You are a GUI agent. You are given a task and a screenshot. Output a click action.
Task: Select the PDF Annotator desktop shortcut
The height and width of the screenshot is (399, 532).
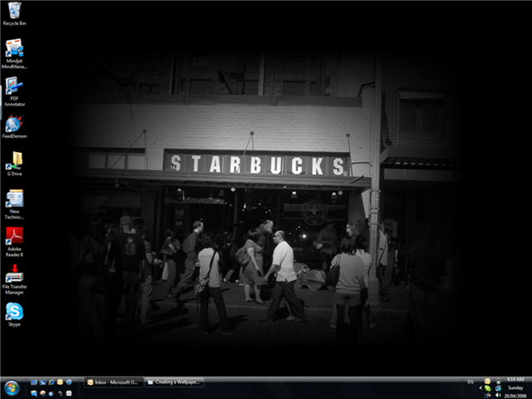pos(14,91)
